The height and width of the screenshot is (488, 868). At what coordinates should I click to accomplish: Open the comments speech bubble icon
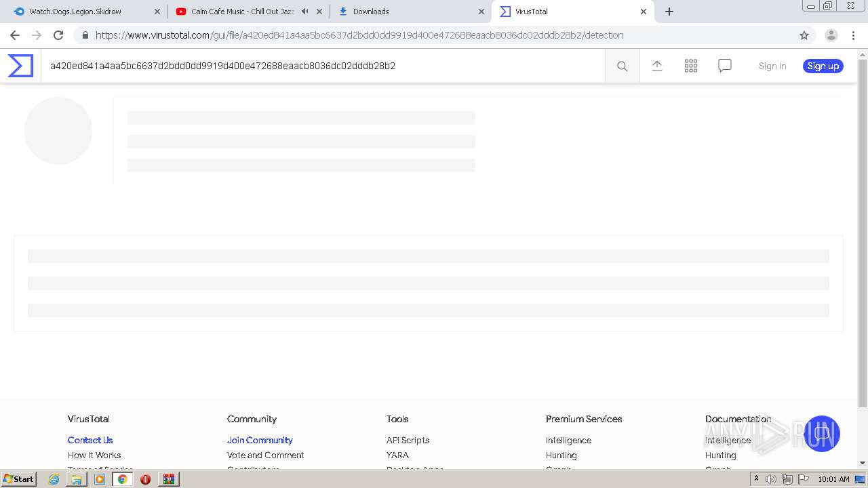tap(725, 66)
